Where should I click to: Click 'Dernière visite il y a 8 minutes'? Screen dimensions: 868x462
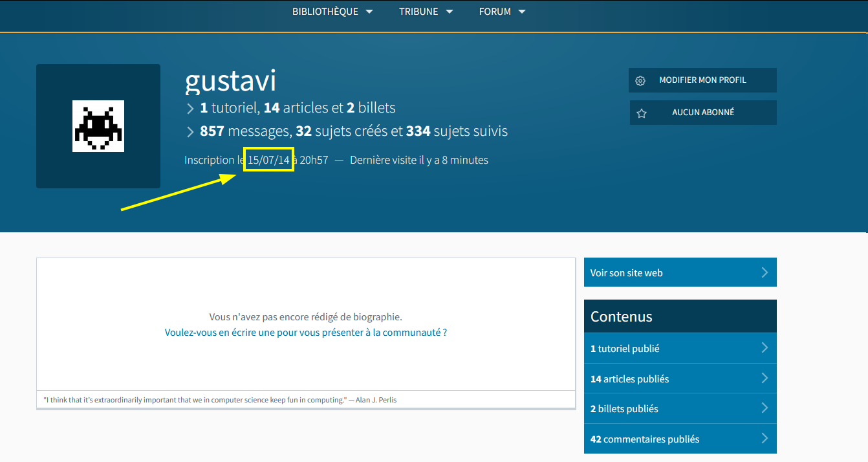click(419, 160)
